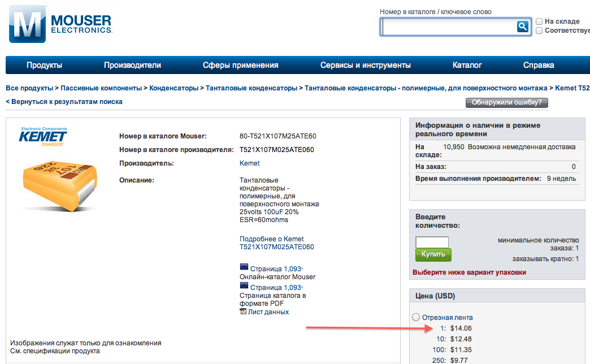Click the EU flag beside PDF catalog page

coord(244,285)
